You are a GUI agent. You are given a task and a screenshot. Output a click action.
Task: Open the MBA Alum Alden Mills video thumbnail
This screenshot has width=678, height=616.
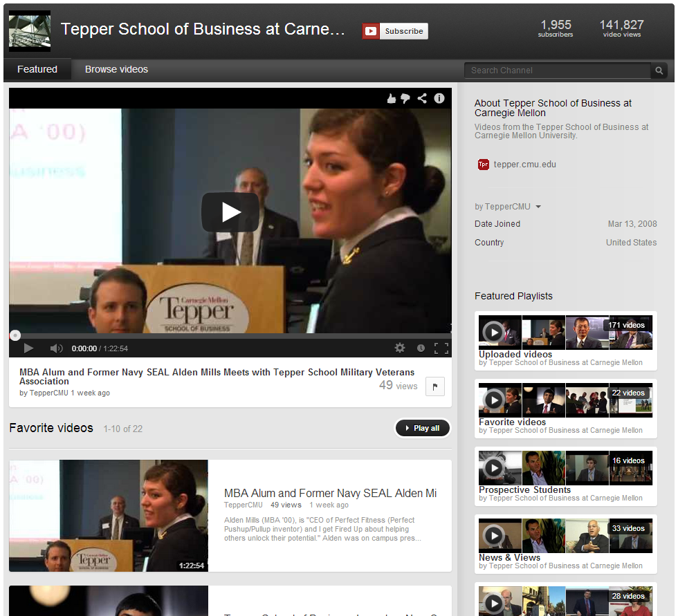[x=108, y=516]
